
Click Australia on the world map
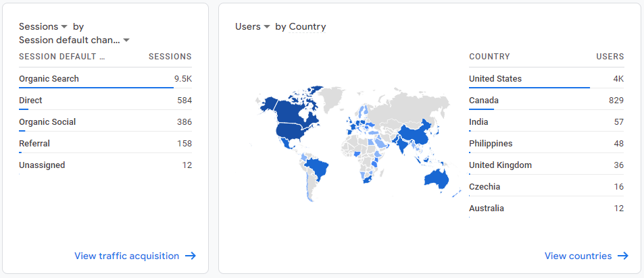click(437, 179)
